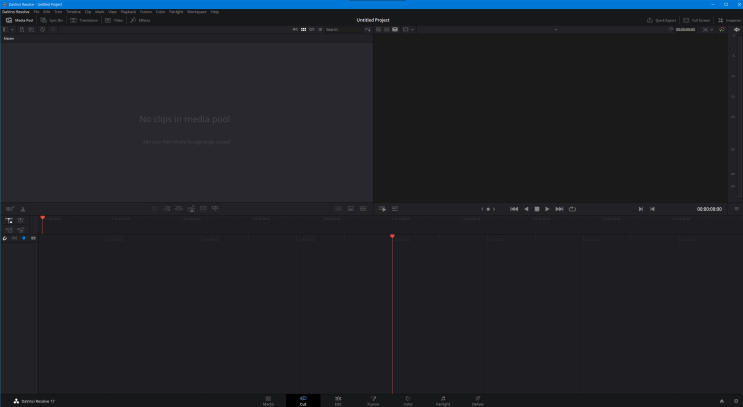The height and width of the screenshot is (407, 743).
Task: Click the Append to end icon
Action: (x=167, y=208)
